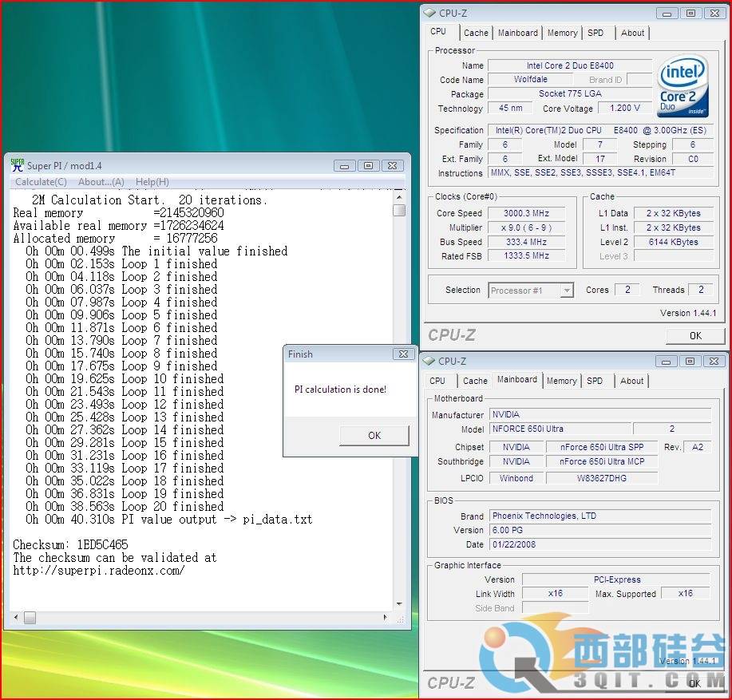Click CPU-Z icon in bottom window title bar

pyautogui.click(x=429, y=361)
